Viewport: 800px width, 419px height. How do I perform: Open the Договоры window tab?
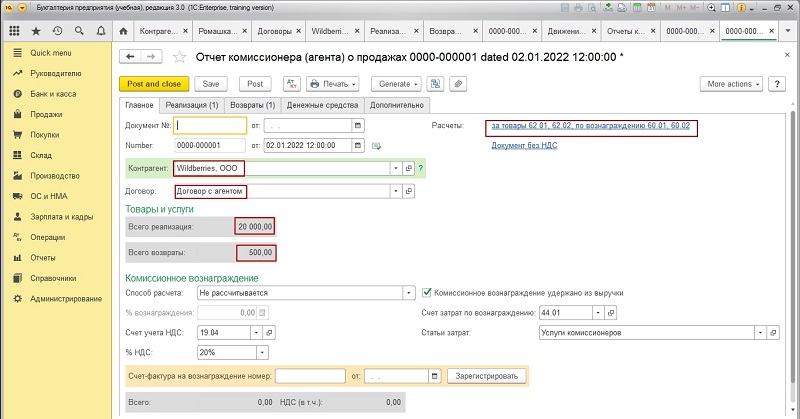point(274,31)
